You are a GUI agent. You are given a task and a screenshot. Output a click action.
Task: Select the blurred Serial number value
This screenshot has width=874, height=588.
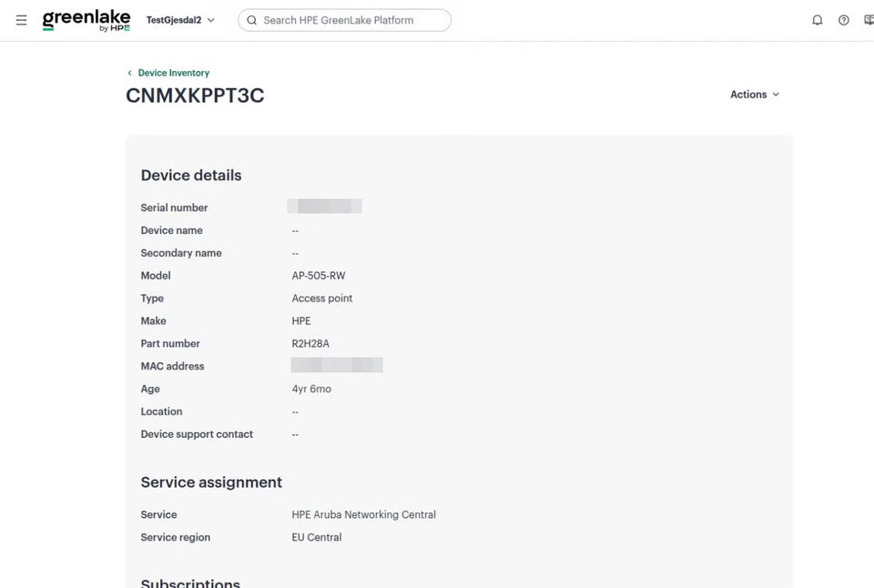tap(324, 207)
